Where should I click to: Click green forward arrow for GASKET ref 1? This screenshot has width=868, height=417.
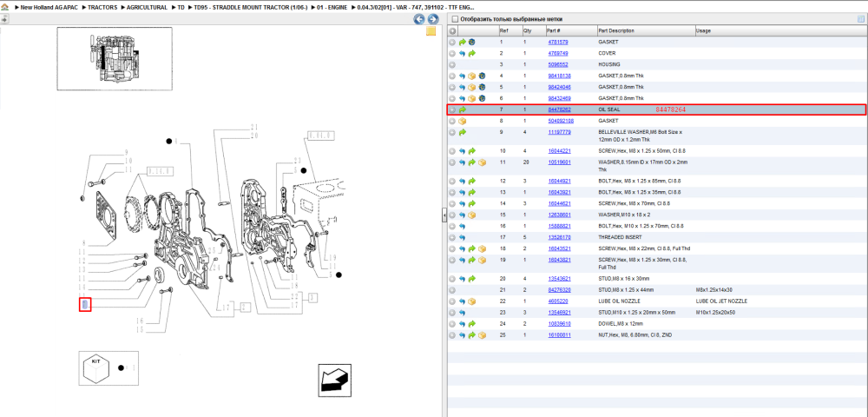pos(463,42)
